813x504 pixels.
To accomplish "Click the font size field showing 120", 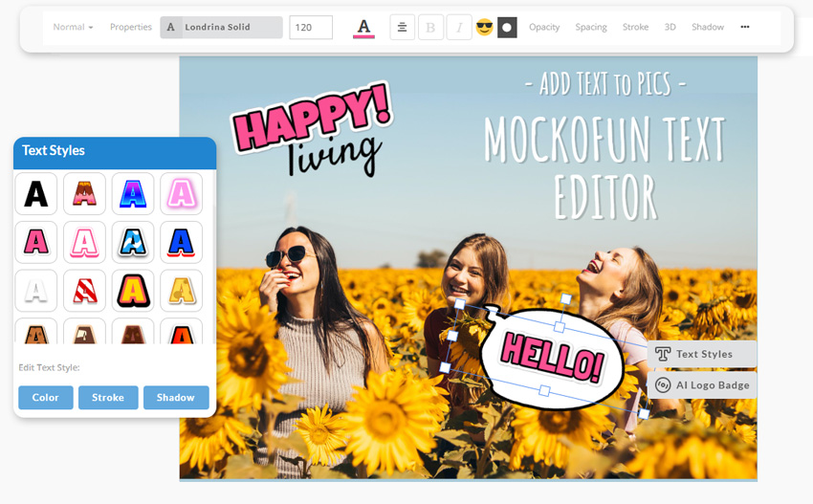I will (311, 27).
